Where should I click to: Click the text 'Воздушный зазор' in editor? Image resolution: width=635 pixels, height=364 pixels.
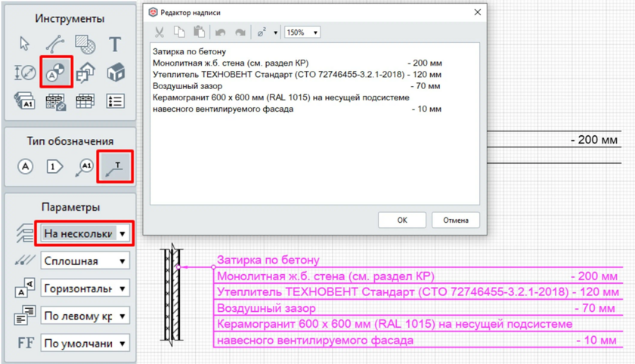182,86
